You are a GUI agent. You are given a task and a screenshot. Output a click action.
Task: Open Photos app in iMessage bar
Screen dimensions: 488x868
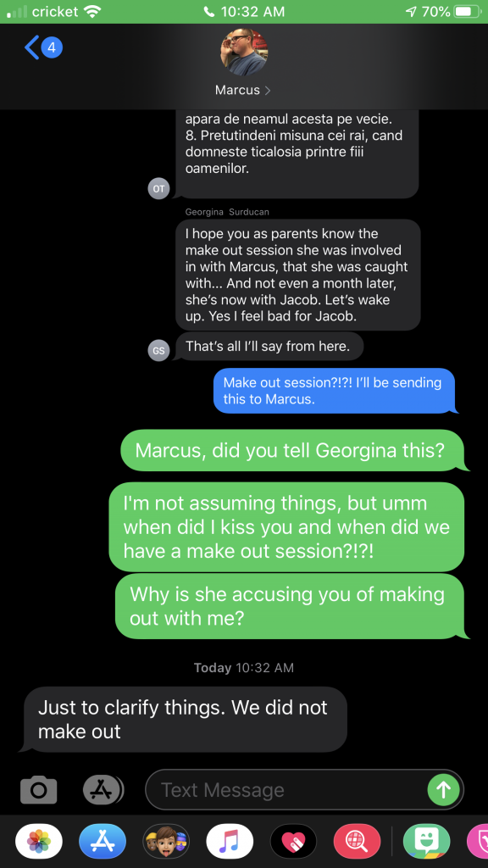(x=39, y=842)
